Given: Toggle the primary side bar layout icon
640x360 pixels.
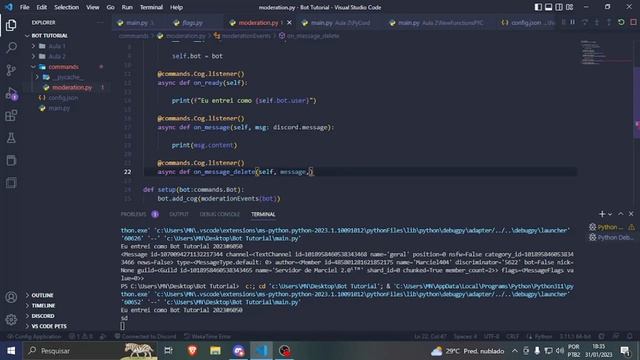Looking at the screenshot, I should click(x=538, y=7).
